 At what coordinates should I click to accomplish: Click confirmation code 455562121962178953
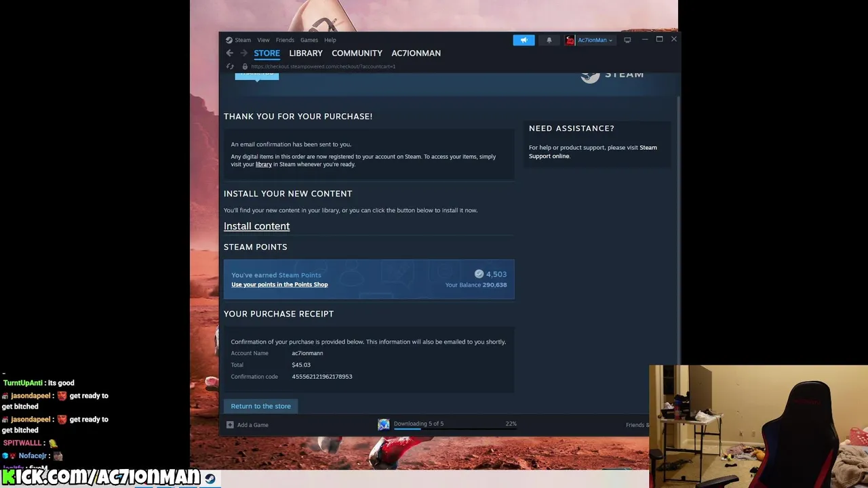point(322,377)
